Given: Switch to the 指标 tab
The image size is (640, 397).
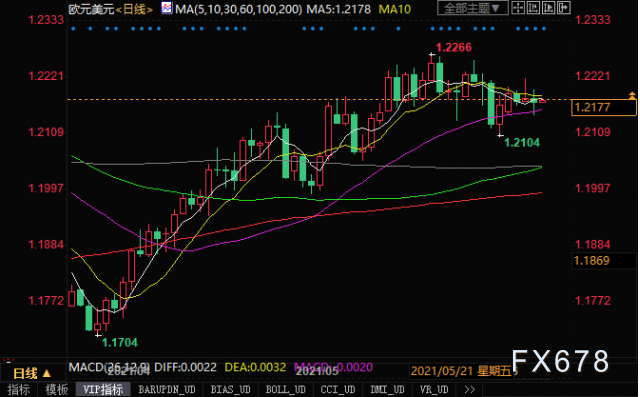Looking at the screenshot, I should point(18,390).
